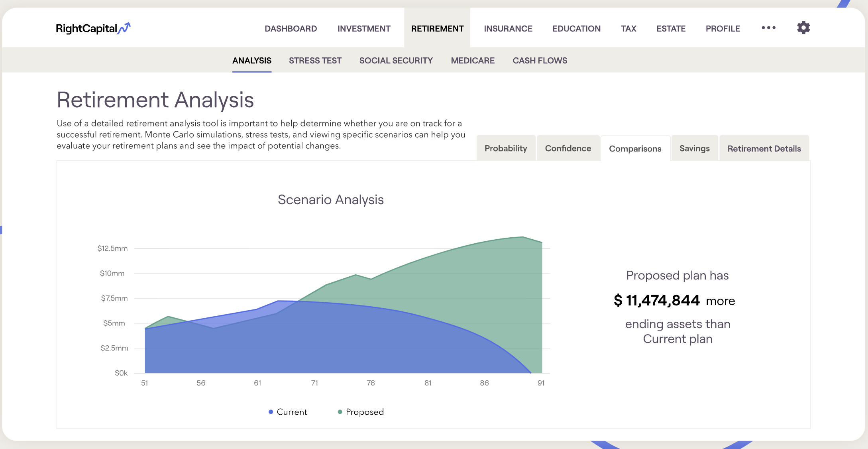Navigate to the INSURANCE section
Image resolution: width=868 pixels, height=449 pixels.
click(x=508, y=28)
